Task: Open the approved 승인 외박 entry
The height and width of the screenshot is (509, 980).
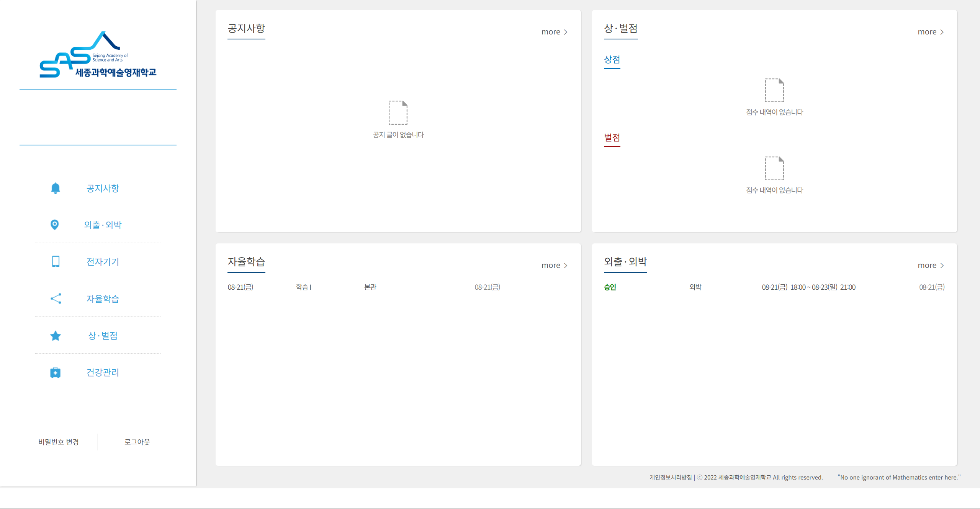Action: pyautogui.click(x=774, y=287)
